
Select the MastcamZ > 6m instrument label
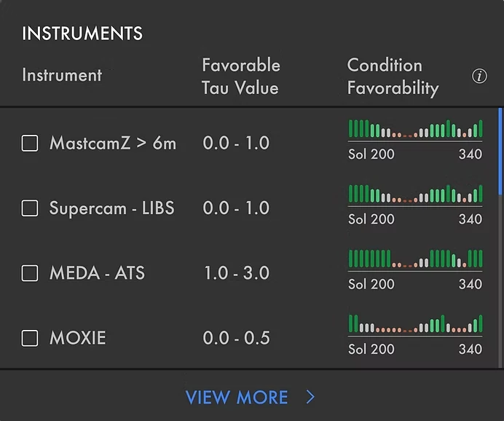[x=113, y=143]
